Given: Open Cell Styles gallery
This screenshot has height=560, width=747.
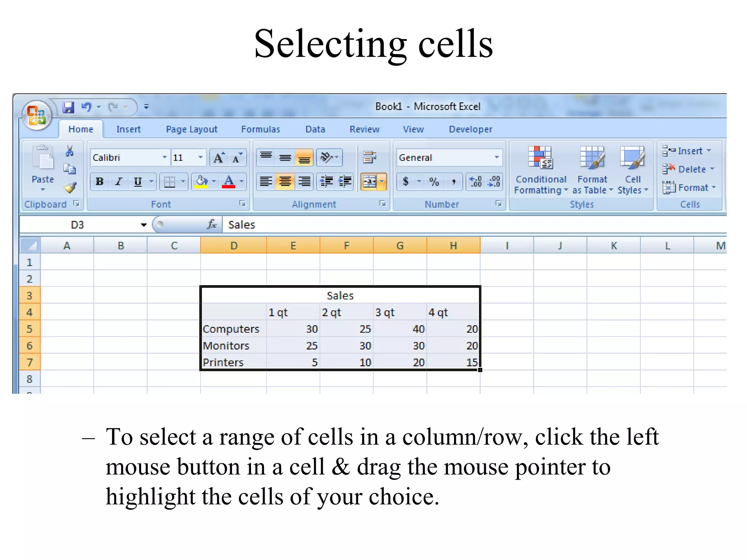Looking at the screenshot, I should coord(633,170).
